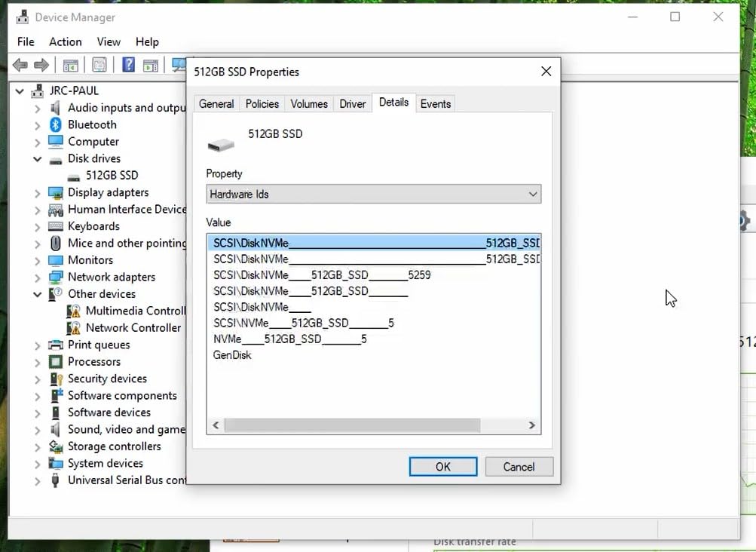The width and height of the screenshot is (756, 552).
Task: Open the File menu
Action: pyautogui.click(x=26, y=42)
